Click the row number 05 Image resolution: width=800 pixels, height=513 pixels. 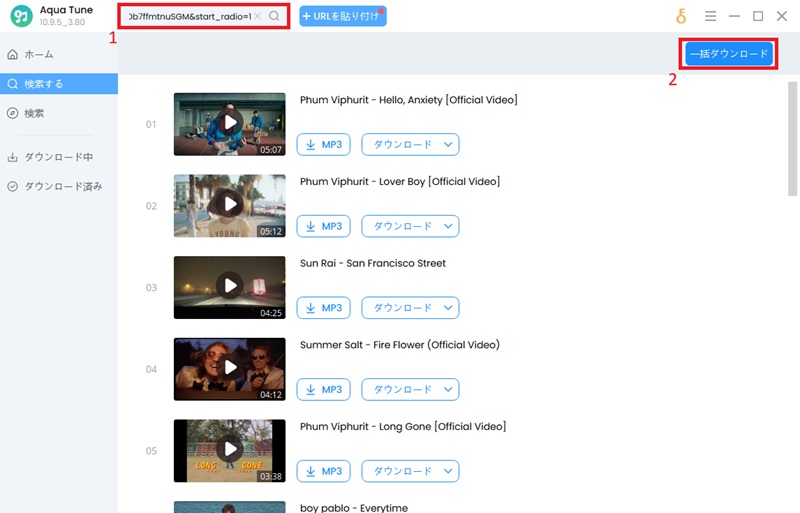point(151,451)
